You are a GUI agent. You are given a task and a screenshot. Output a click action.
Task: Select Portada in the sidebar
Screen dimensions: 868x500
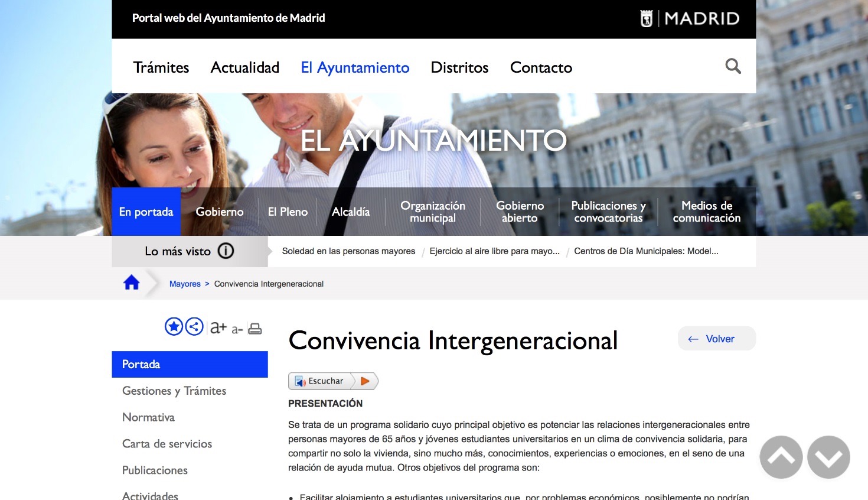tap(190, 364)
